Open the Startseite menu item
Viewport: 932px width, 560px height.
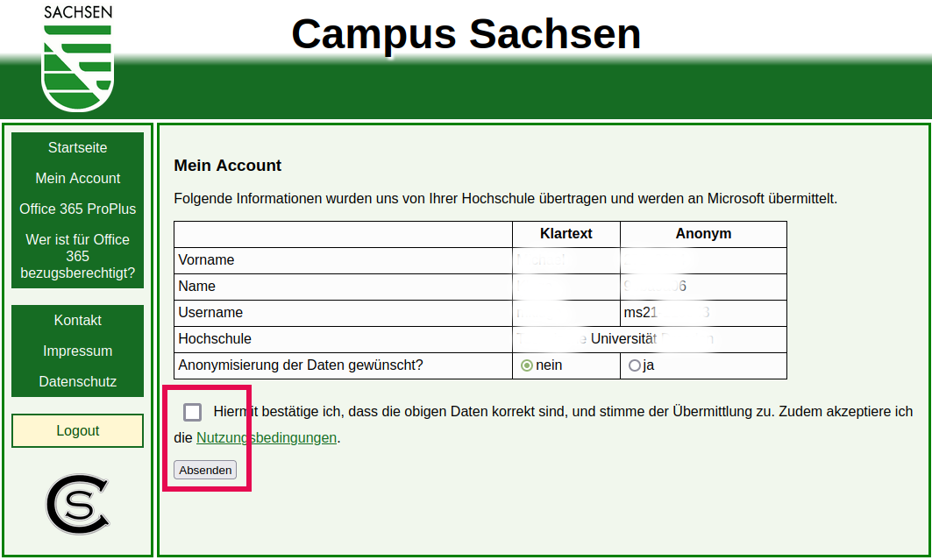click(78, 148)
